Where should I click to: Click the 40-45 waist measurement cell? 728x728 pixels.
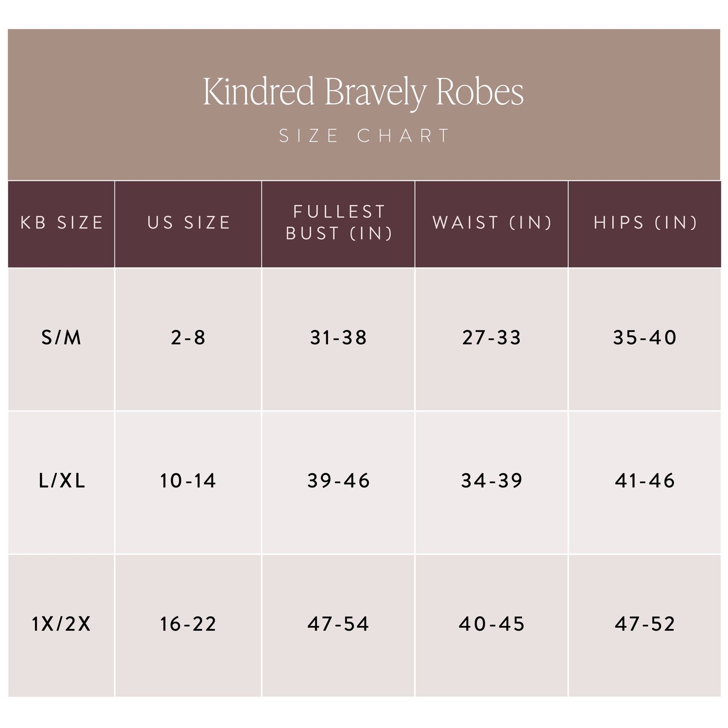(492, 624)
